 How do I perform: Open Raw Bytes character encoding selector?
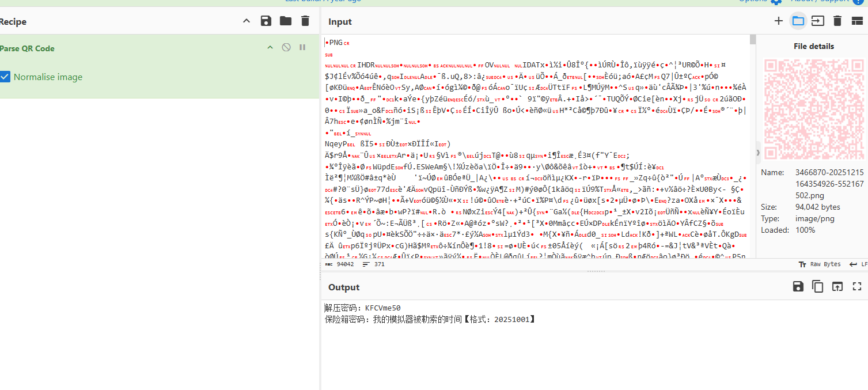click(x=820, y=264)
